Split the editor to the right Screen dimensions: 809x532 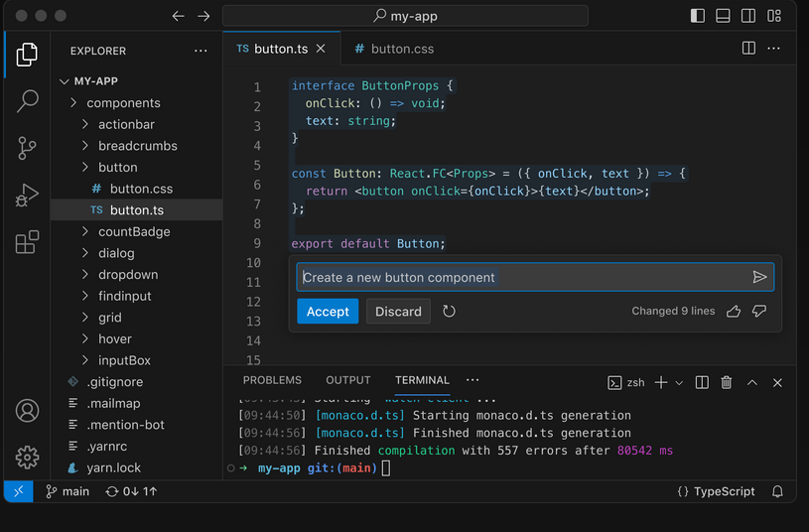click(x=748, y=48)
